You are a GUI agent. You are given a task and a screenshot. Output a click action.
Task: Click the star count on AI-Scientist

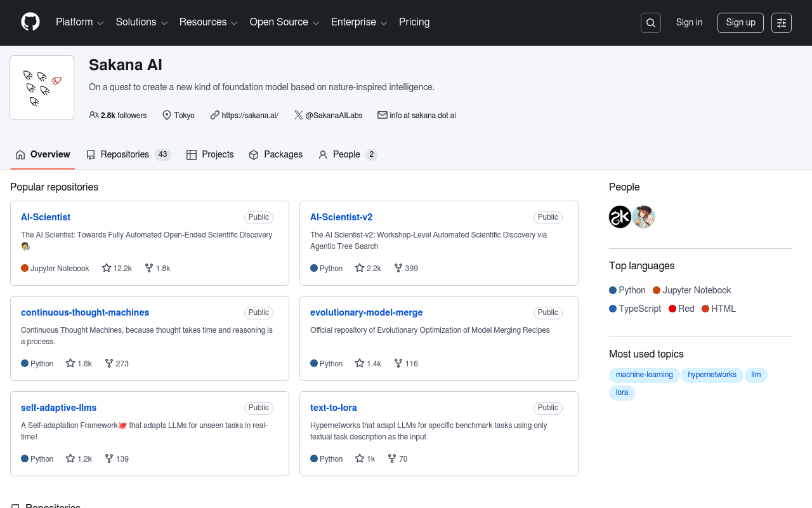(x=117, y=269)
